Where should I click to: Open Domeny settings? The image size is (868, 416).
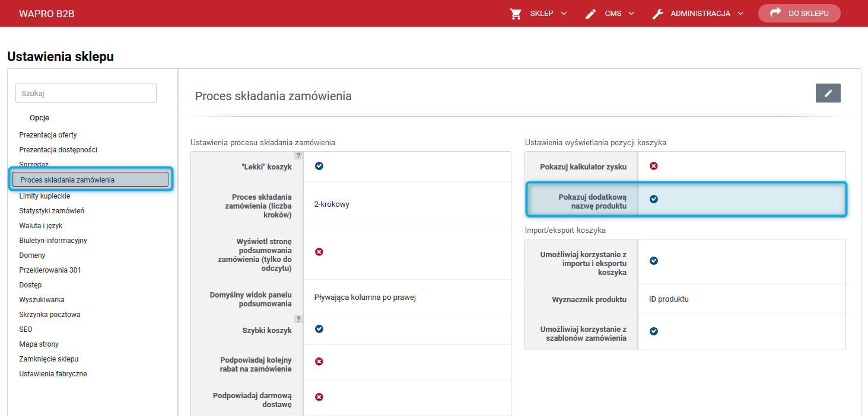(32, 255)
